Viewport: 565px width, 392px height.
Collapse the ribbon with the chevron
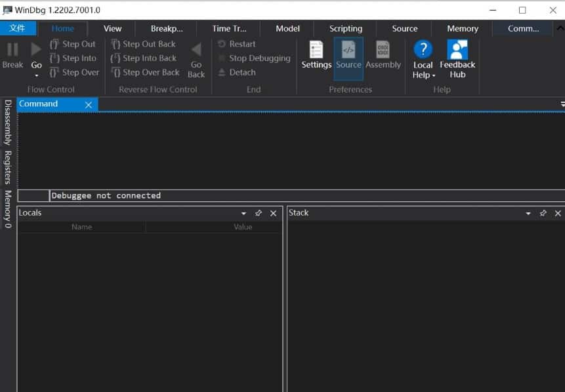[560, 28]
